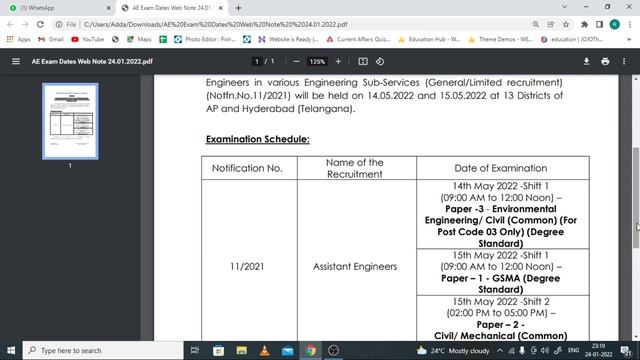Image resolution: width=640 pixels, height=360 pixels.
Task: Open the notification center icon
Action: [x=626, y=351]
